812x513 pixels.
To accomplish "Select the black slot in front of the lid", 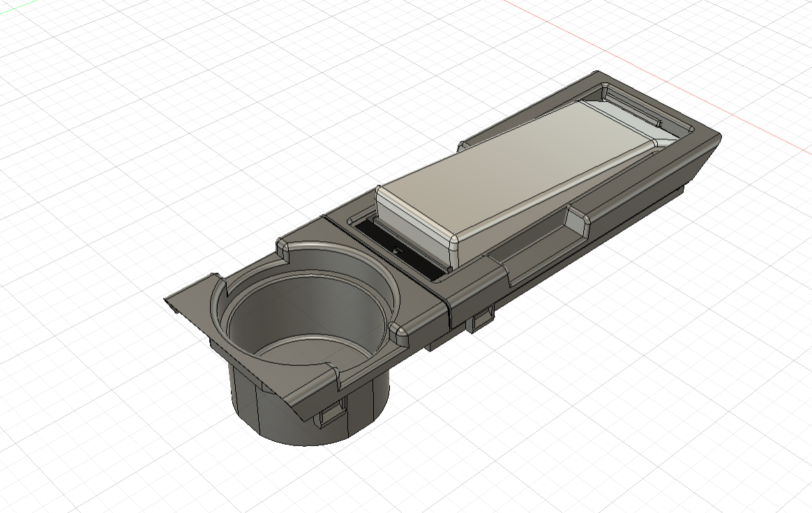I will click(x=399, y=252).
